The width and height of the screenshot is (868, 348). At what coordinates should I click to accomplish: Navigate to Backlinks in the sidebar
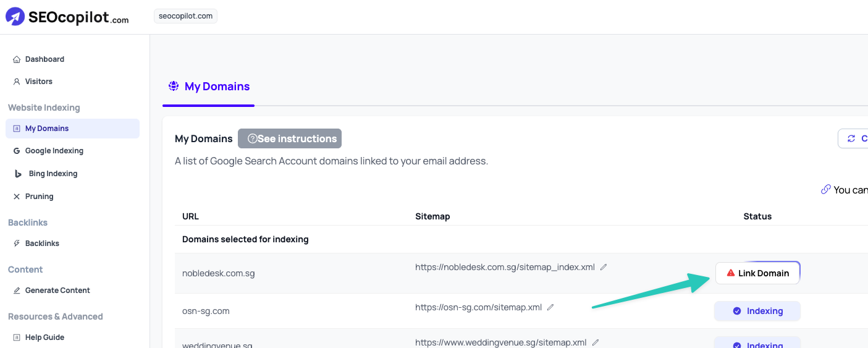pos(42,244)
